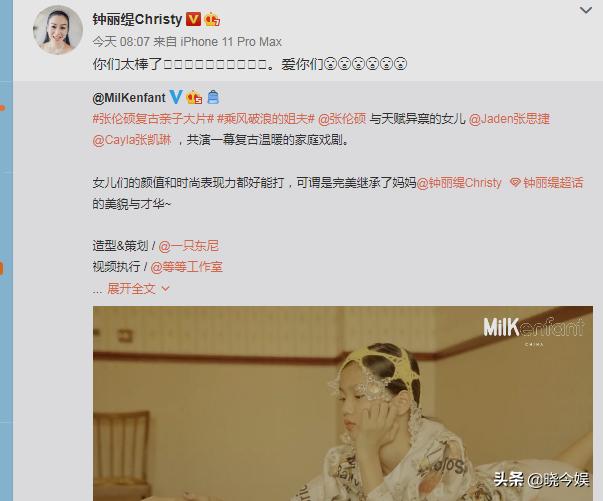Open the 钟丽缇超话 super topic
603x501 pixels.
coord(553,183)
